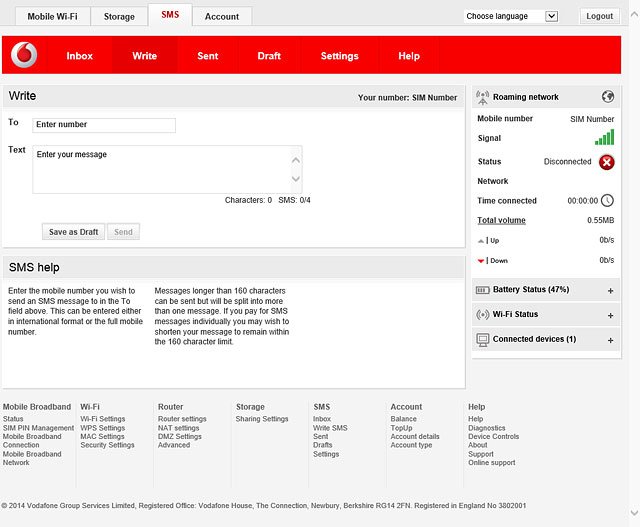
Task: Open the Wi-Fi Settings footer link
Action: click(102, 419)
